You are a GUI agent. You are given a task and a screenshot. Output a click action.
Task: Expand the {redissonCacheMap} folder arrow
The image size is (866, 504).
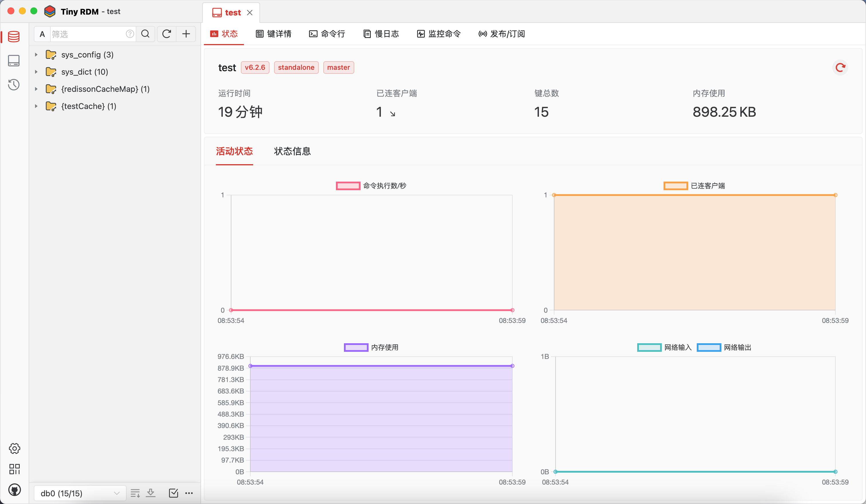(x=36, y=89)
